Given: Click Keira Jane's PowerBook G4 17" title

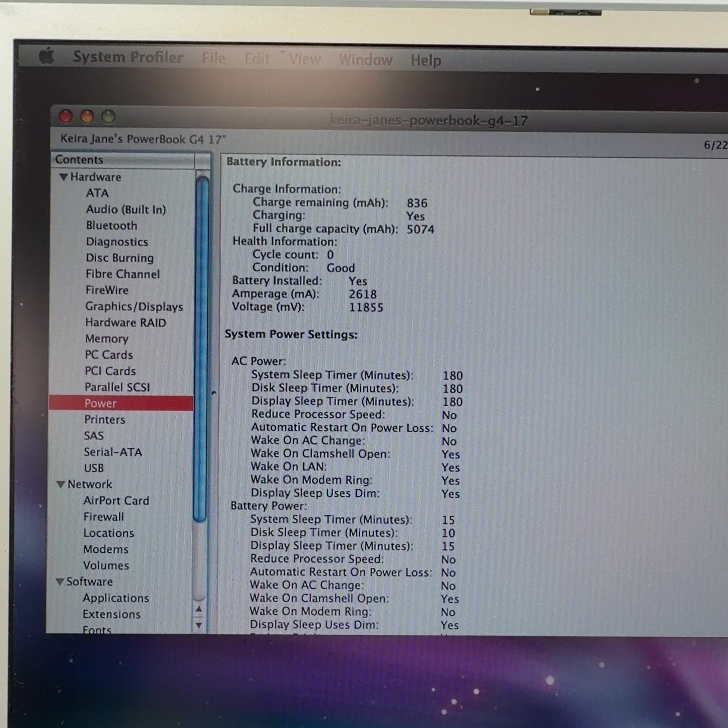Looking at the screenshot, I should point(143,139).
